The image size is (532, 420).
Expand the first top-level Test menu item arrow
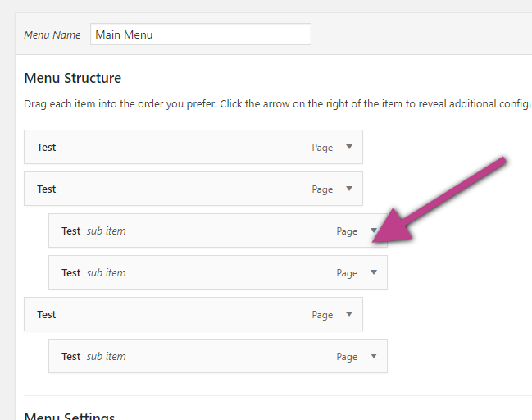[349, 147]
